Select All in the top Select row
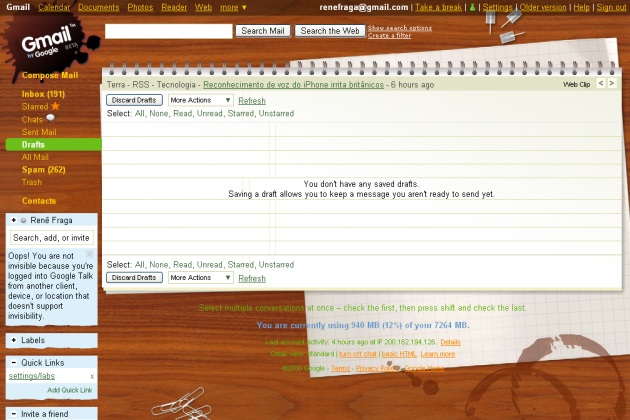630x420 pixels. point(139,113)
